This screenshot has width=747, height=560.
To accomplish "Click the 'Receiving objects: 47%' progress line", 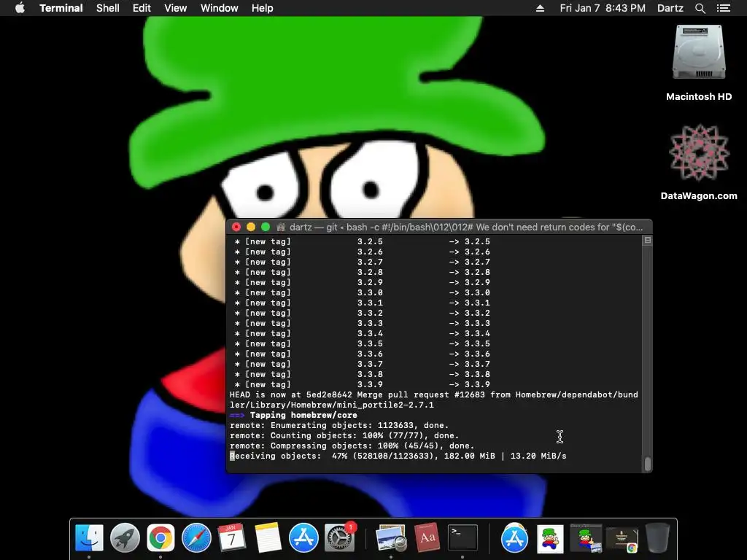I will 398,456.
